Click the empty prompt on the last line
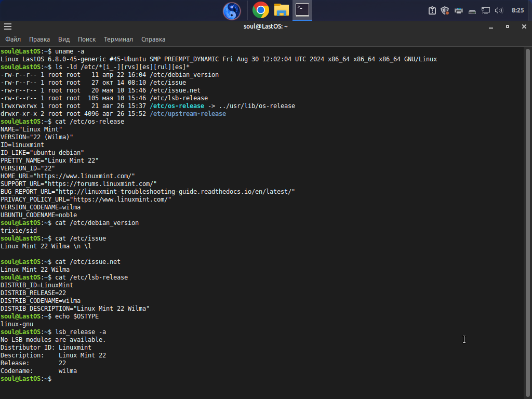532x399 pixels. [26, 379]
